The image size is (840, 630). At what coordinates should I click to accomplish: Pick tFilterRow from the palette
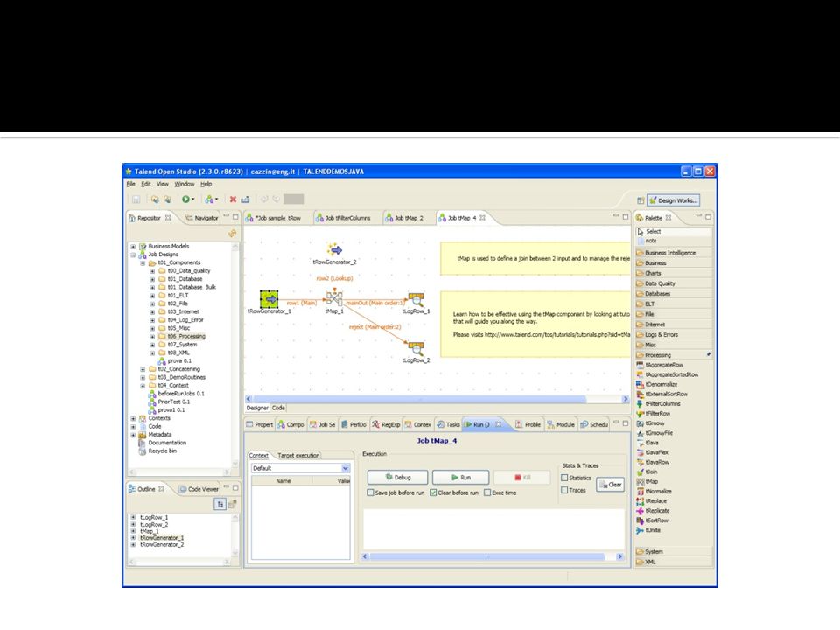pyautogui.click(x=653, y=414)
